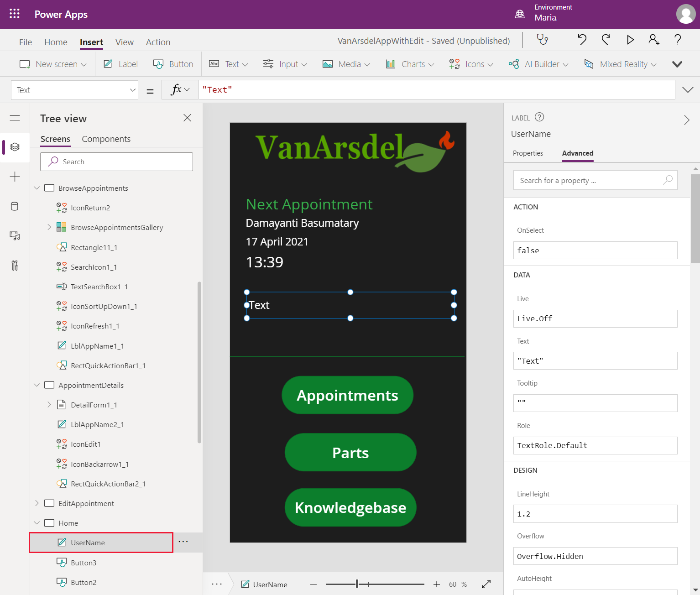
Task: Open the Home ribbon tab
Action: (x=56, y=42)
